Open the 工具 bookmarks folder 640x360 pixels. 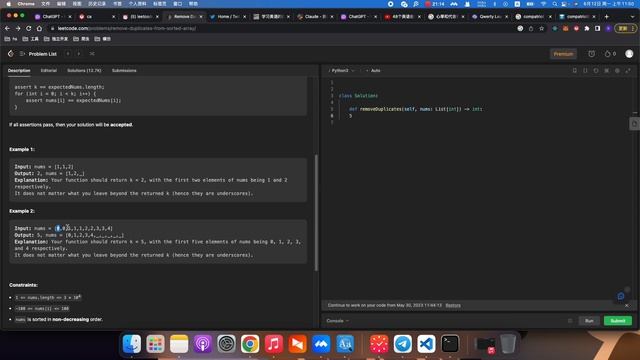[x=31, y=39]
